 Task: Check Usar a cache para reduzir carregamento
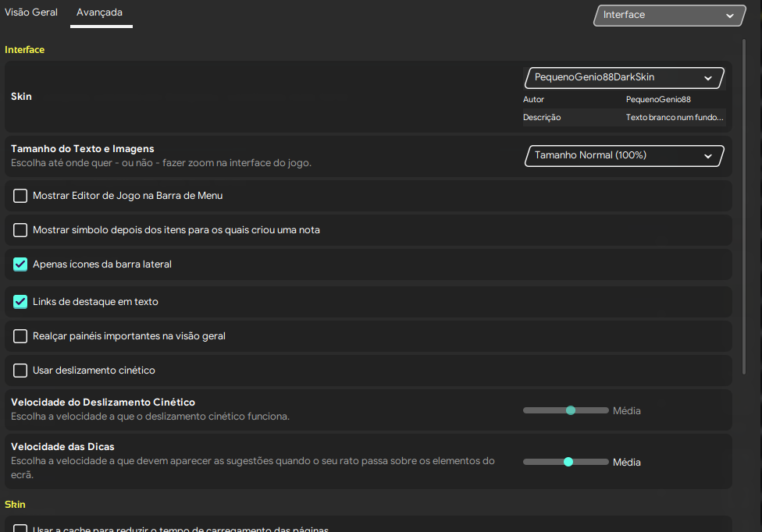coord(20,528)
